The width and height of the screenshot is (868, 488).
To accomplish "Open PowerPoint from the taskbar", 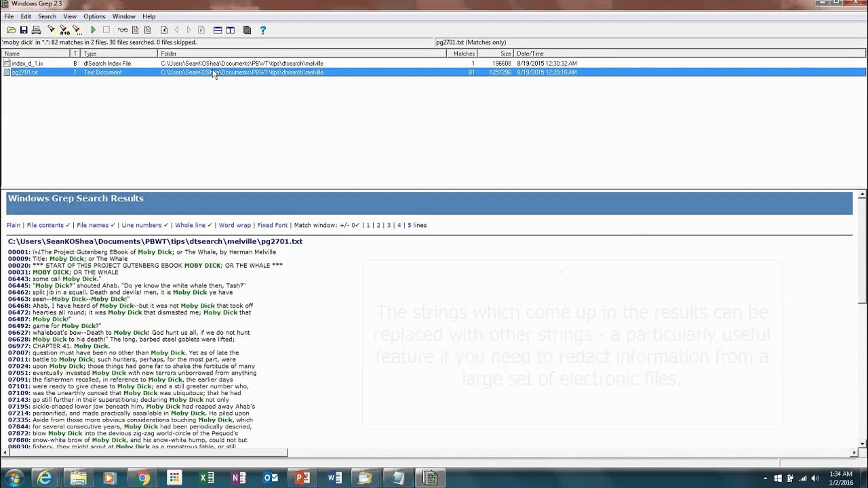I will [x=303, y=478].
